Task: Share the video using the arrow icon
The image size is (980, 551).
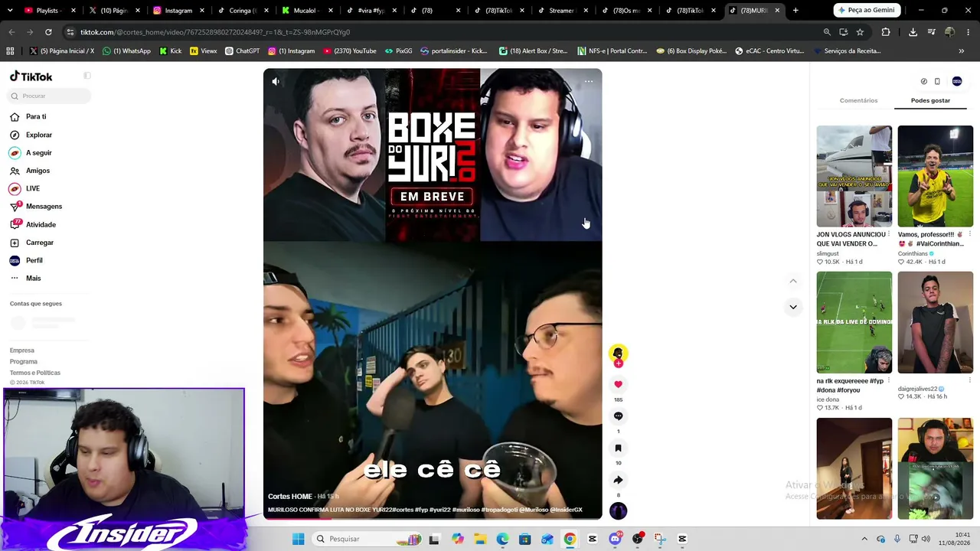Action: coord(618,480)
